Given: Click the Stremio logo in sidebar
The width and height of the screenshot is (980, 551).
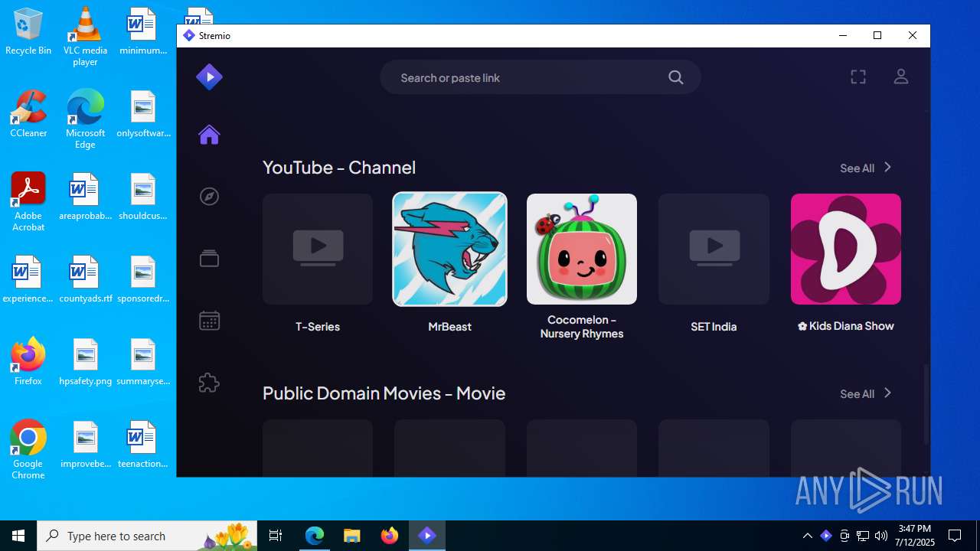Looking at the screenshot, I should pos(209,77).
